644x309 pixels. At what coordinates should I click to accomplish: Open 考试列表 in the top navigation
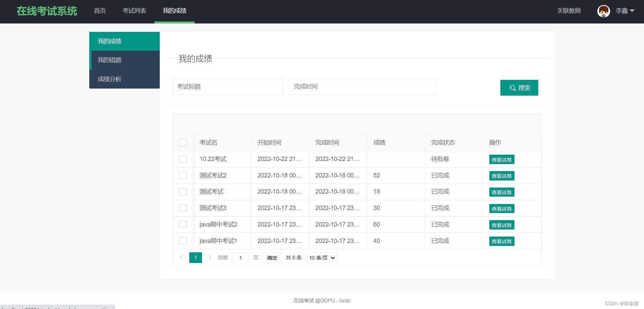pos(134,11)
